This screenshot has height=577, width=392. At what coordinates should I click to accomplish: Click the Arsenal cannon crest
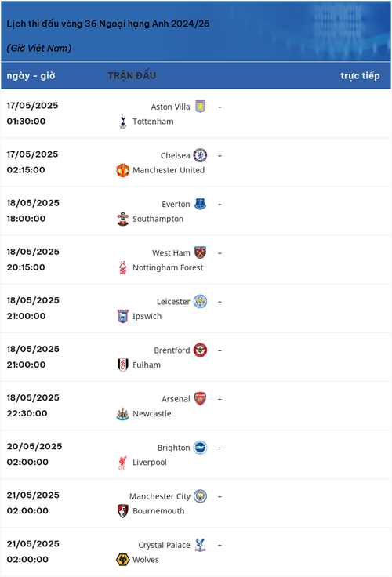200,398
